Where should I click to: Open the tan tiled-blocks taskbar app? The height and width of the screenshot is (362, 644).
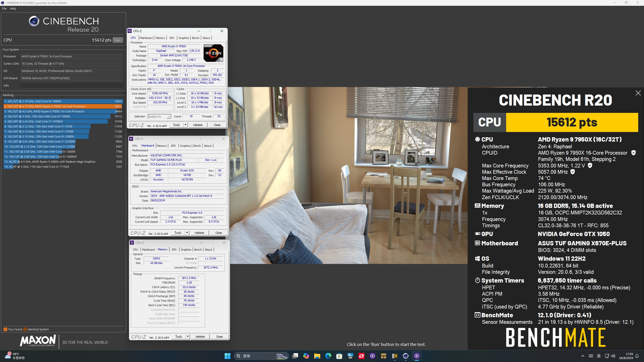(x=384, y=356)
